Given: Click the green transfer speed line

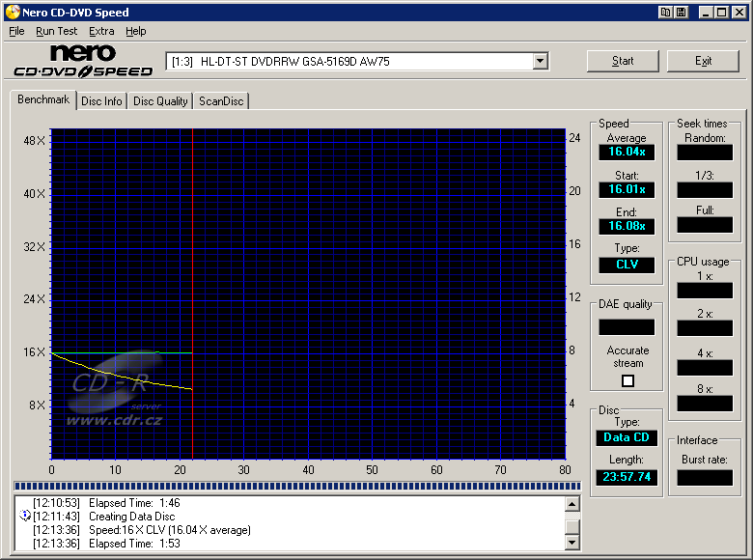Looking at the screenshot, I should click(x=122, y=353).
